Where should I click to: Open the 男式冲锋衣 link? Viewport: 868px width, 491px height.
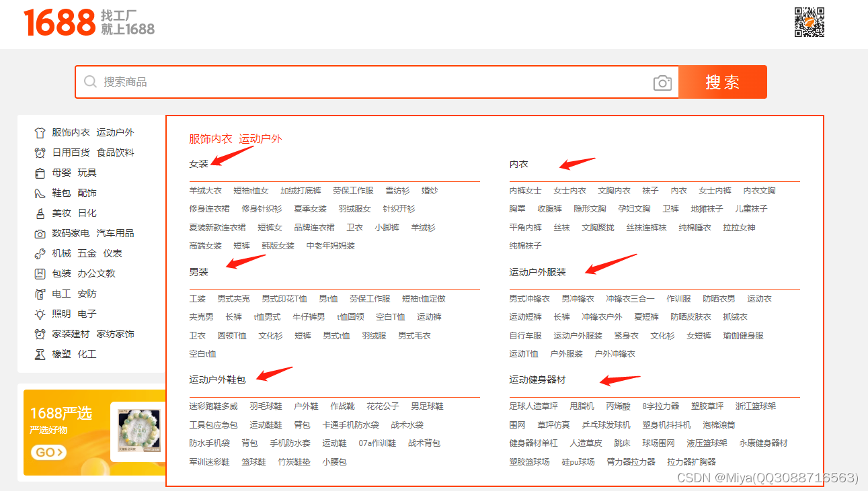click(529, 298)
